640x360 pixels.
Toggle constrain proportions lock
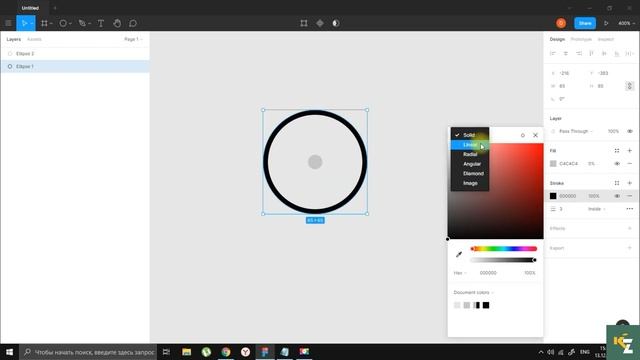tap(629, 86)
